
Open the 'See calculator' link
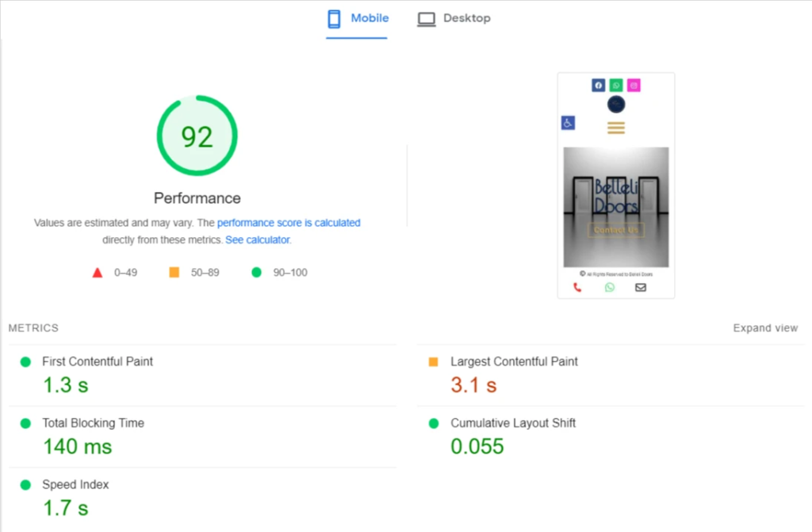coord(258,239)
